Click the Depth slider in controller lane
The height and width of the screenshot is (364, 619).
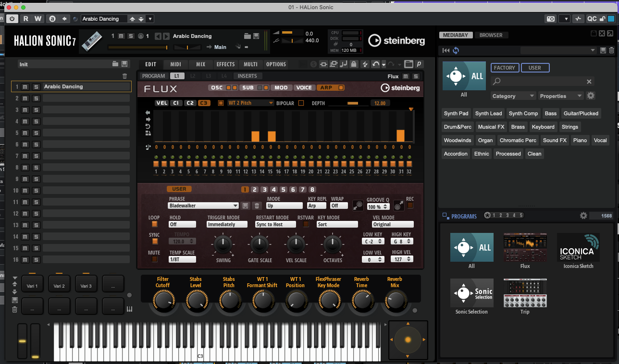[x=348, y=103]
